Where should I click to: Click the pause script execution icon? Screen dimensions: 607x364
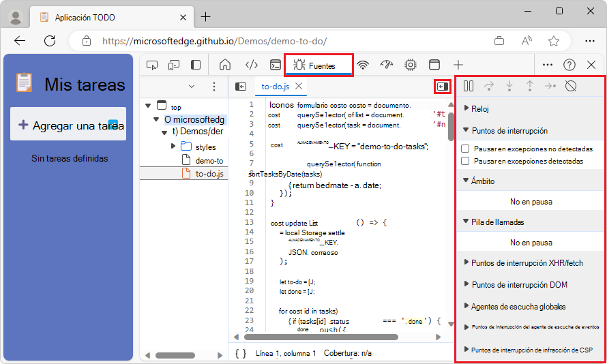click(469, 86)
